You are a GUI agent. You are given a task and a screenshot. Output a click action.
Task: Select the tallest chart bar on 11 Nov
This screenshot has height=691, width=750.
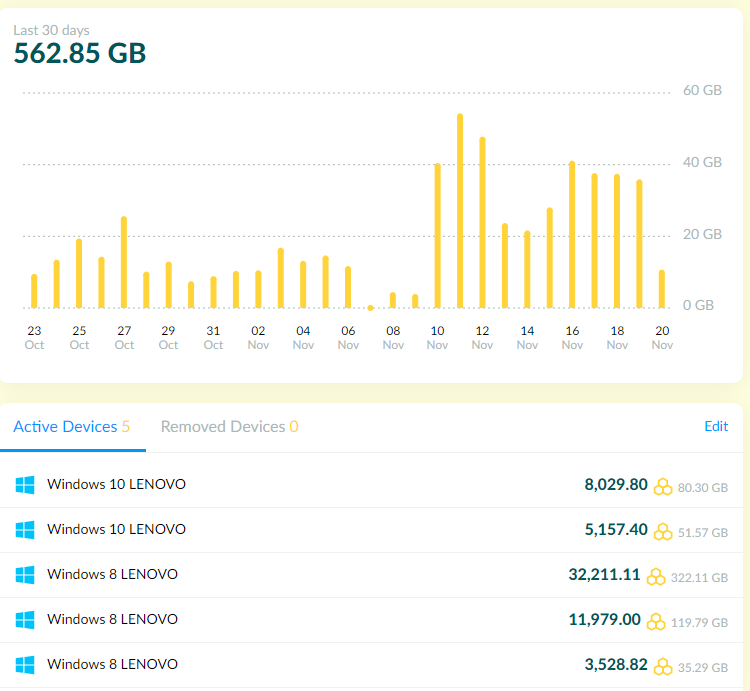click(460, 211)
